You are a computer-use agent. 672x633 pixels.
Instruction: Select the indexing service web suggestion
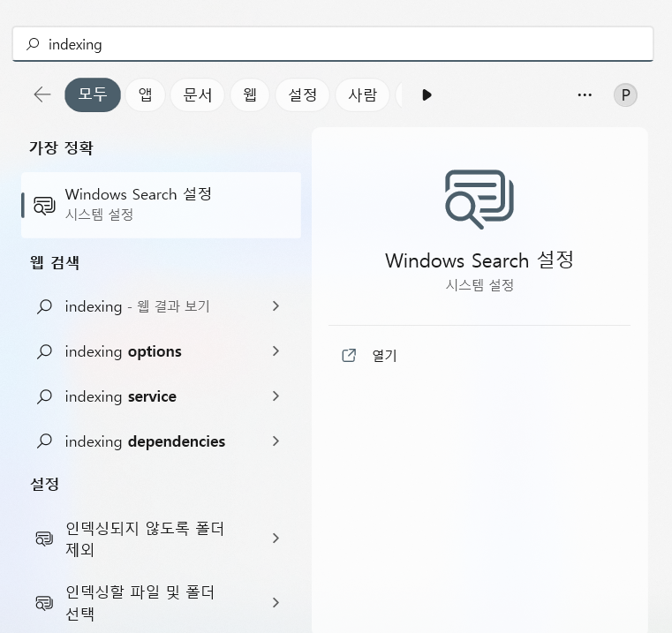(x=161, y=396)
